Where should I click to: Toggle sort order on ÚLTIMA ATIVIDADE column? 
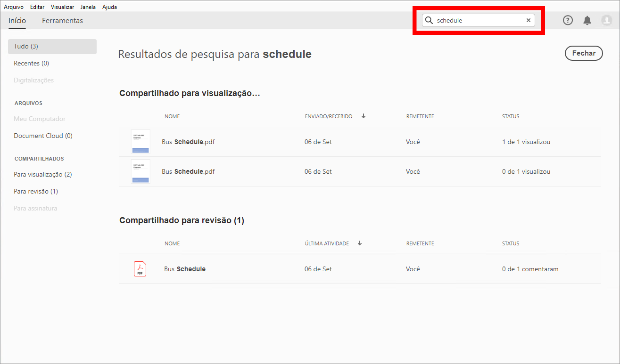click(x=359, y=243)
